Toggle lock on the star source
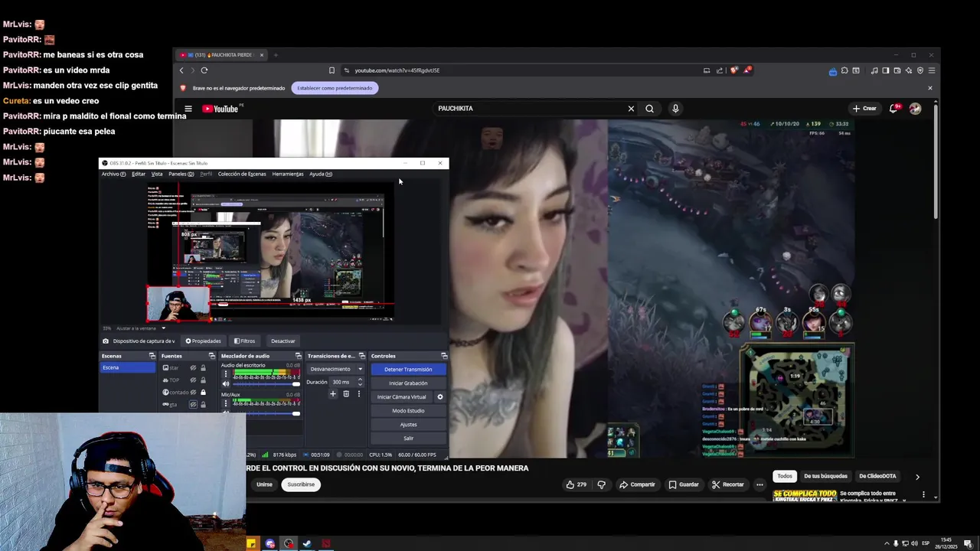This screenshot has height=551, width=980. click(203, 368)
